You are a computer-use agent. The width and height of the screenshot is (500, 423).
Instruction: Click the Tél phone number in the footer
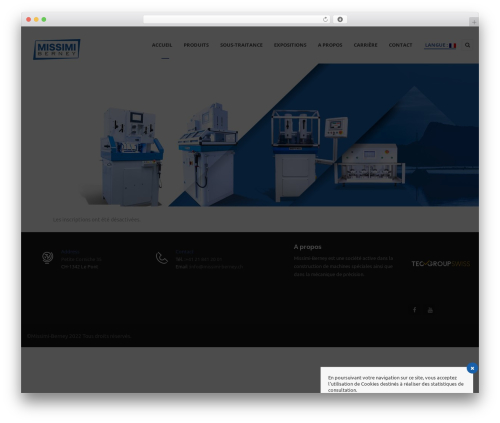203,259
